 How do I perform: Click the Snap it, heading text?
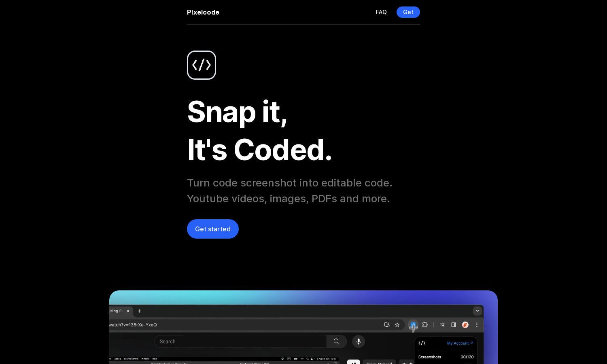coord(237,112)
